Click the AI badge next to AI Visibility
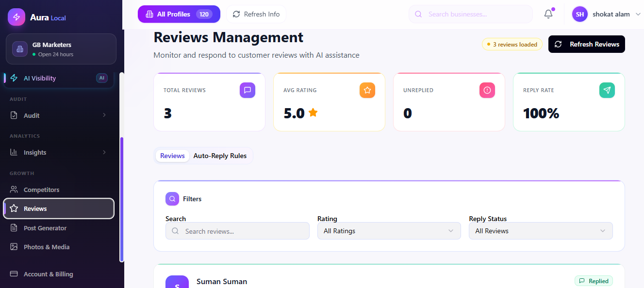Image resolution: width=644 pixels, height=288 pixels. tap(101, 78)
